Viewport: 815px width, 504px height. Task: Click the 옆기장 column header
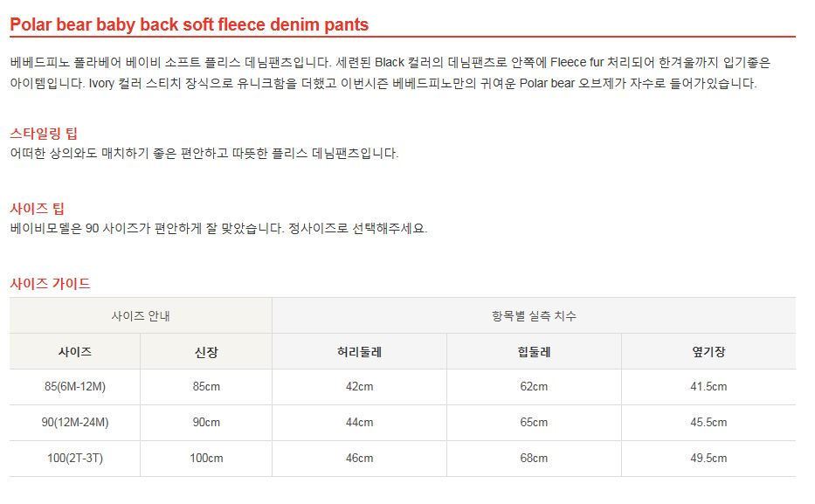708,351
